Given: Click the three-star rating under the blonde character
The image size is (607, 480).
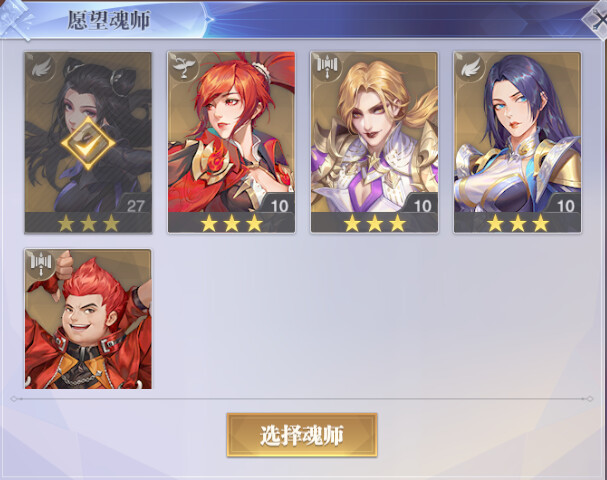Looking at the screenshot, I should pyautogui.click(x=375, y=223).
